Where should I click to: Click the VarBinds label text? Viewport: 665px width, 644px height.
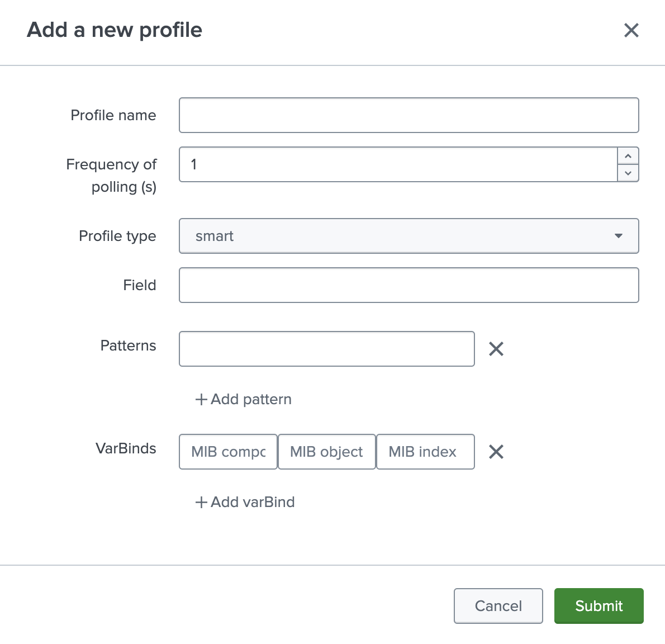[126, 448]
